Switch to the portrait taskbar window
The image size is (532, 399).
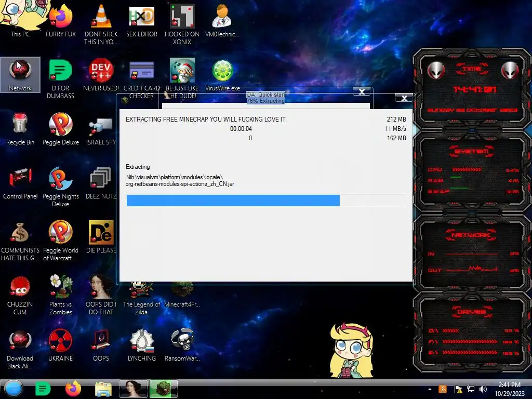click(x=134, y=389)
